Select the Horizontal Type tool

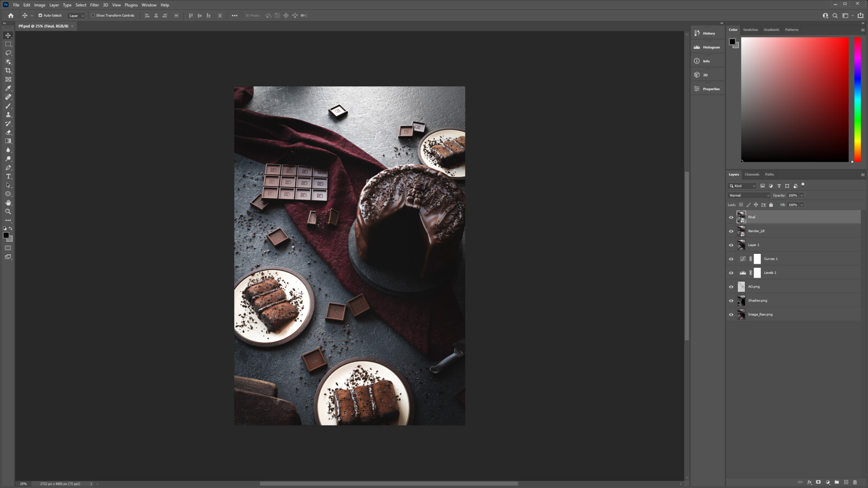coord(8,176)
